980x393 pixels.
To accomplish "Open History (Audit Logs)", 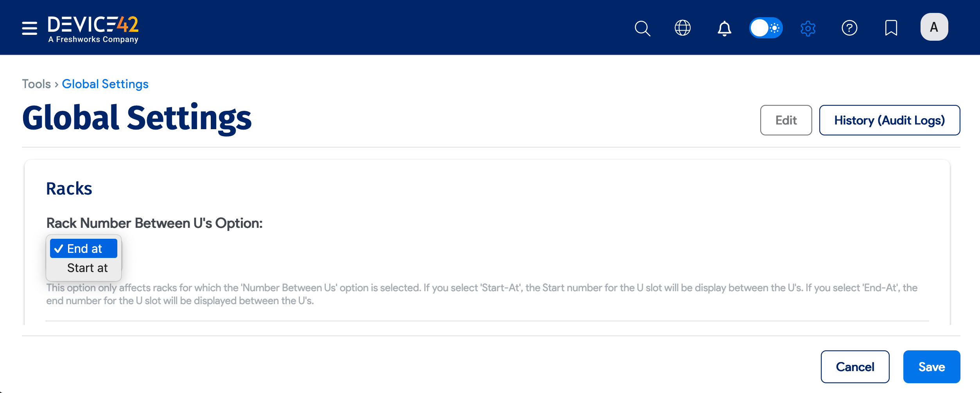I will point(889,120).
